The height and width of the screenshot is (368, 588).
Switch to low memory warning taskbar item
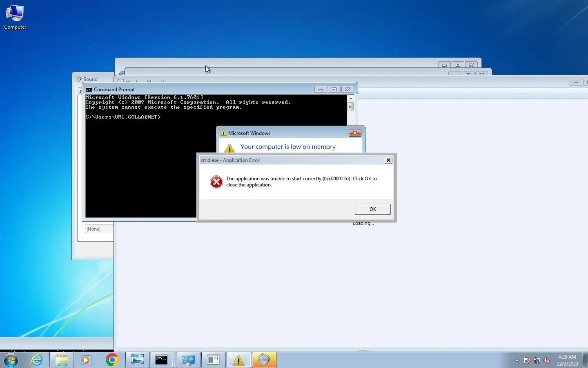(238, 360)
